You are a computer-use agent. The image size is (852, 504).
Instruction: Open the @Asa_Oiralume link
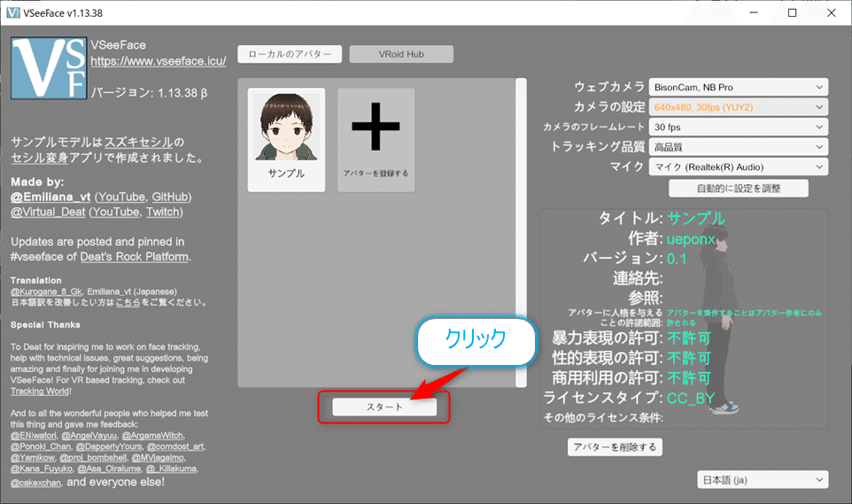109,468
